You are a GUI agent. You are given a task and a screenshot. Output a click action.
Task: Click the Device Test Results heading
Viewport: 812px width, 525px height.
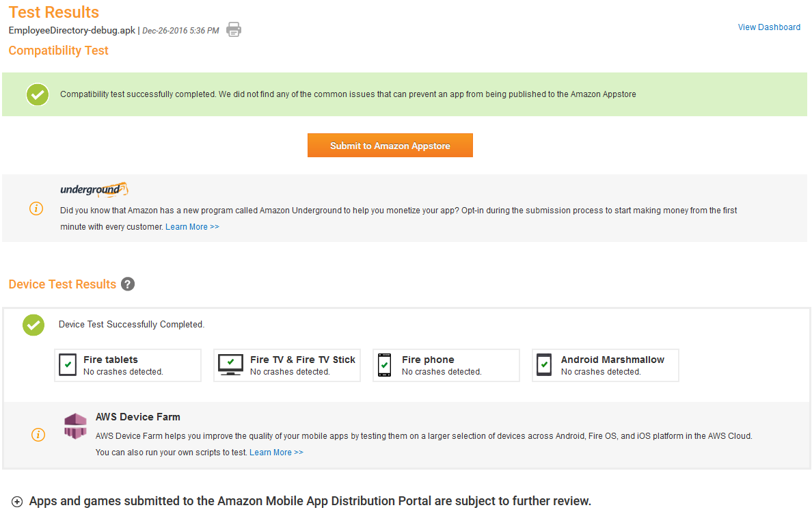[x=62, y=284]
